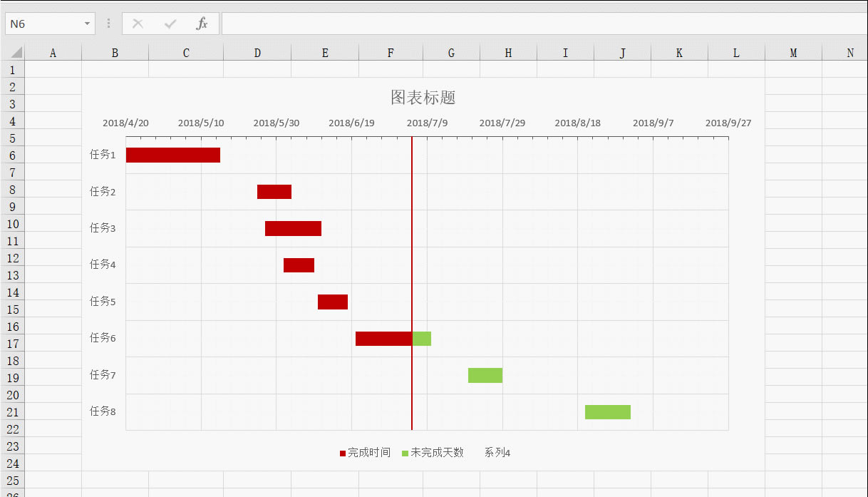The width and height of the screenshot is (868, 497).
Task: Click the 2018/5/30 date axis label
Action: [x=277, y=123]
